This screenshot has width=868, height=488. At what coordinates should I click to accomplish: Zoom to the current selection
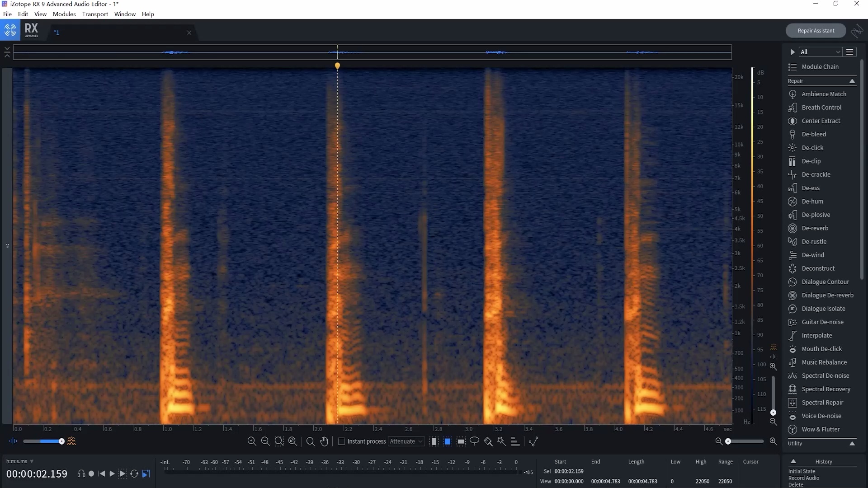[x=279, y=441]
